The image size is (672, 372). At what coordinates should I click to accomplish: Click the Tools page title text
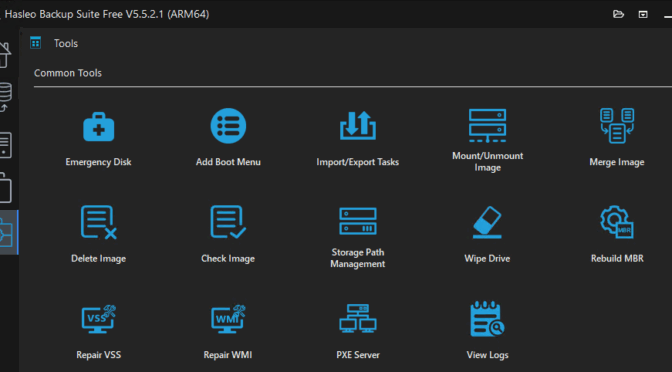tap(66, 43)
